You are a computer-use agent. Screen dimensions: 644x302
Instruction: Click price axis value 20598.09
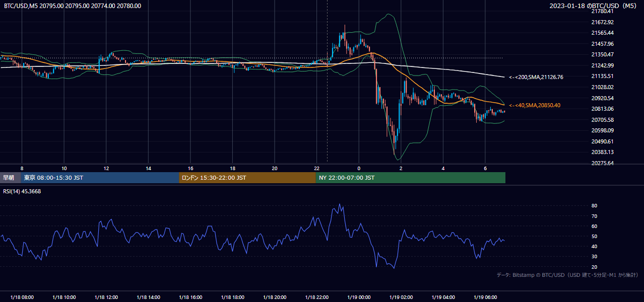(602, 130)
